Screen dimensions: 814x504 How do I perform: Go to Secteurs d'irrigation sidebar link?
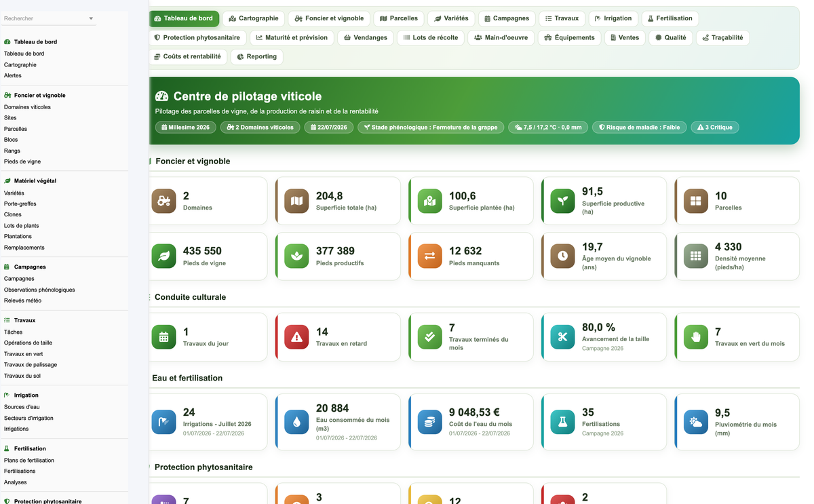point(28,418)
